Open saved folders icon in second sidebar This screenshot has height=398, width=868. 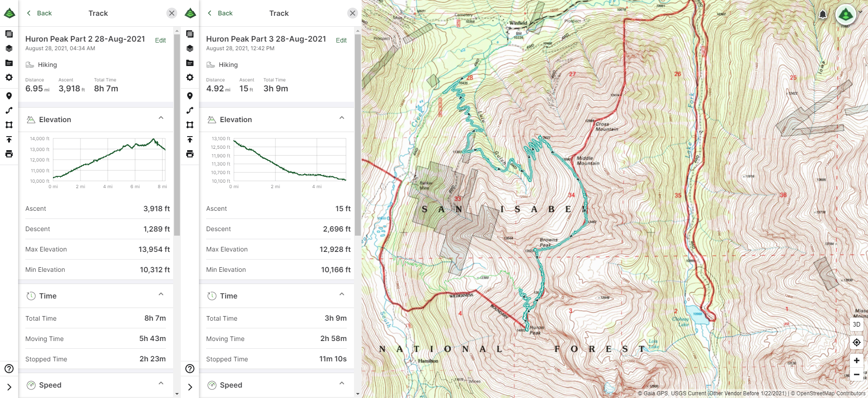click(x=190, y=63)
